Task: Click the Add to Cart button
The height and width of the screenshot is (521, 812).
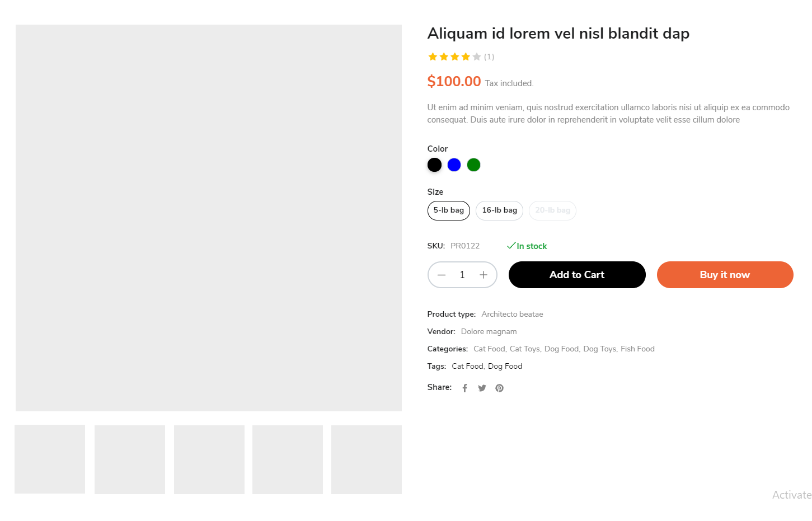Action: coord(577,275)
